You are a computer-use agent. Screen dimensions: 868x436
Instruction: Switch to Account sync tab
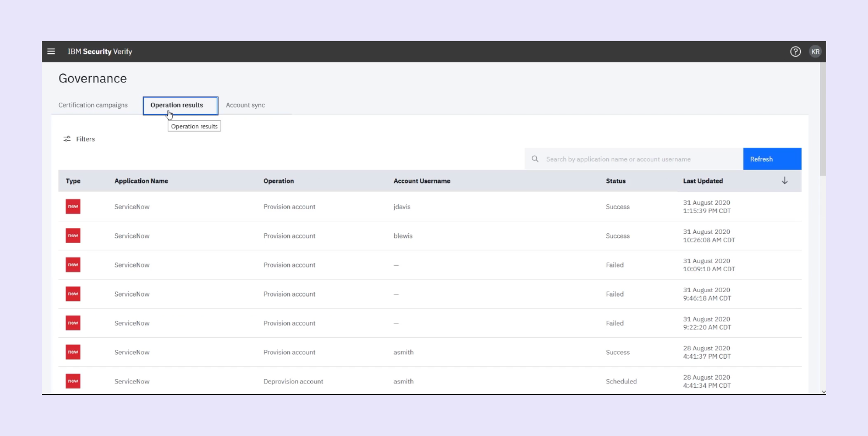tap(245, 105)
